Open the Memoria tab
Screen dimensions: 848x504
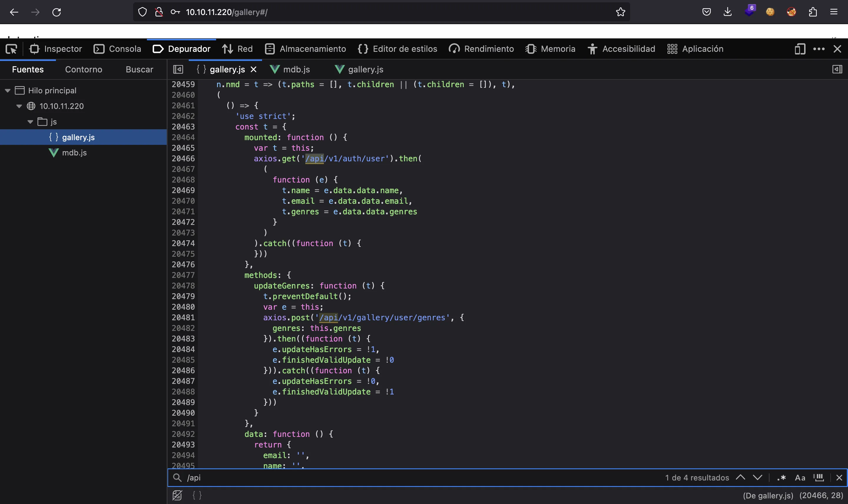(550, 49)
